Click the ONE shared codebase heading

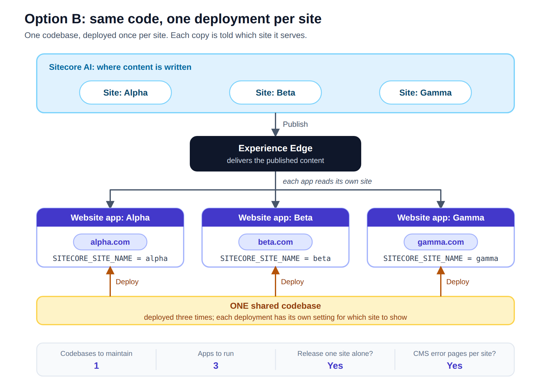(275, 306)
